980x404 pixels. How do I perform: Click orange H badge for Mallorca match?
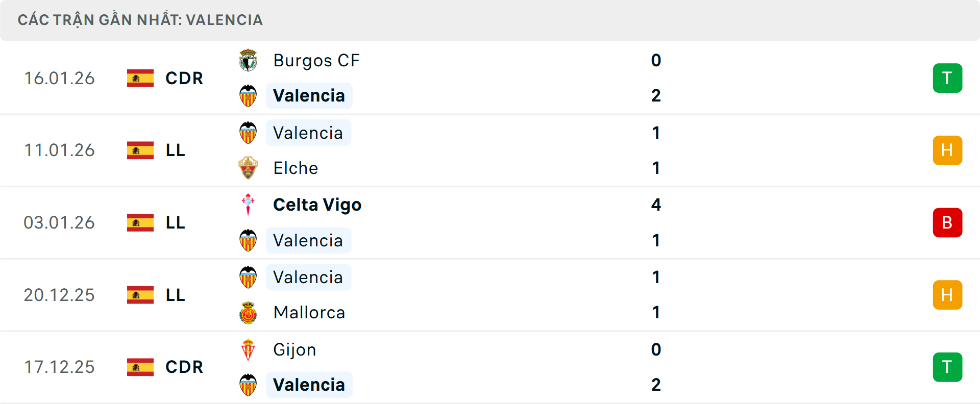947,295
